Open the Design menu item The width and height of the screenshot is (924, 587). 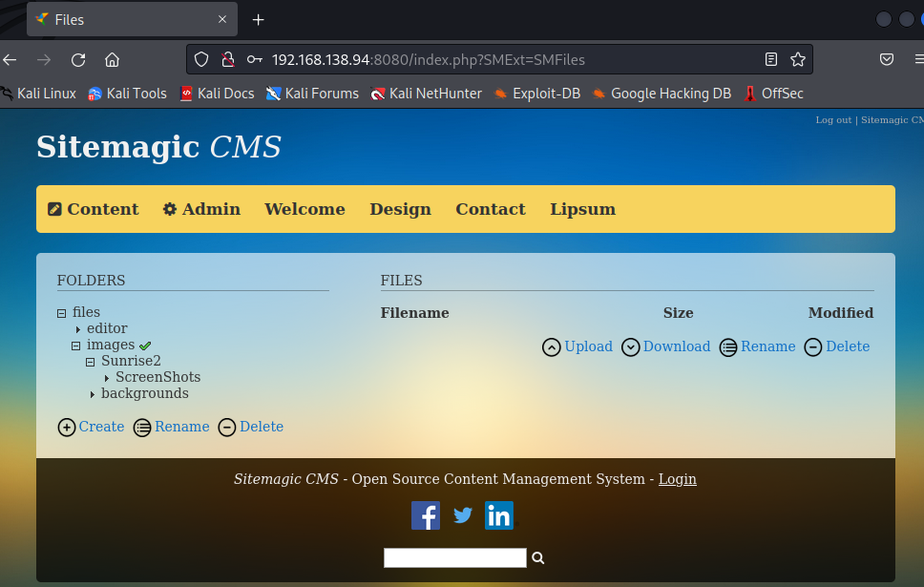400,209
